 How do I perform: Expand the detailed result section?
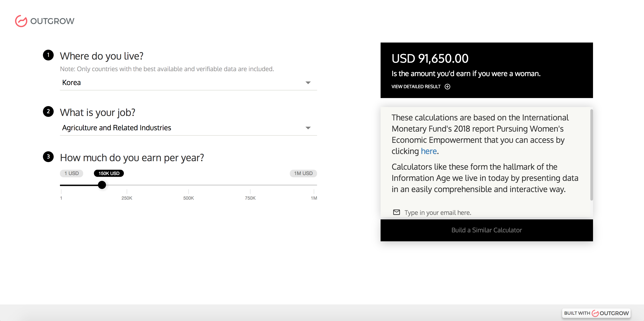[x=416, y=87]
